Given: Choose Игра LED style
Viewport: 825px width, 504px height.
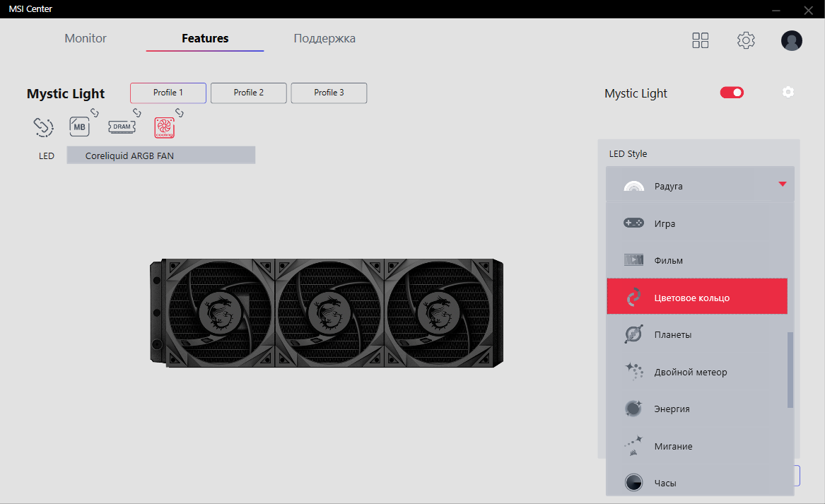Looking at the screenshot, I should pyautogui.click(x=696, y=223).
